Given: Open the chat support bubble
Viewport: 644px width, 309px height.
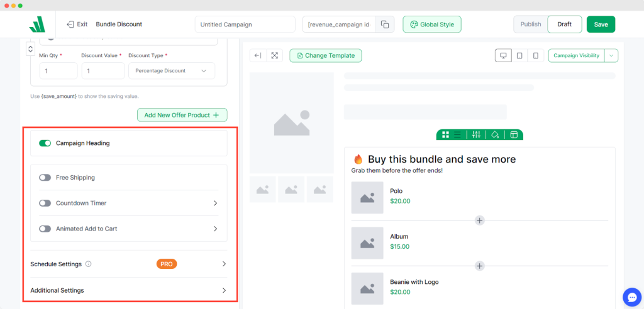Looking at the screenshot, I should [631, 297].
